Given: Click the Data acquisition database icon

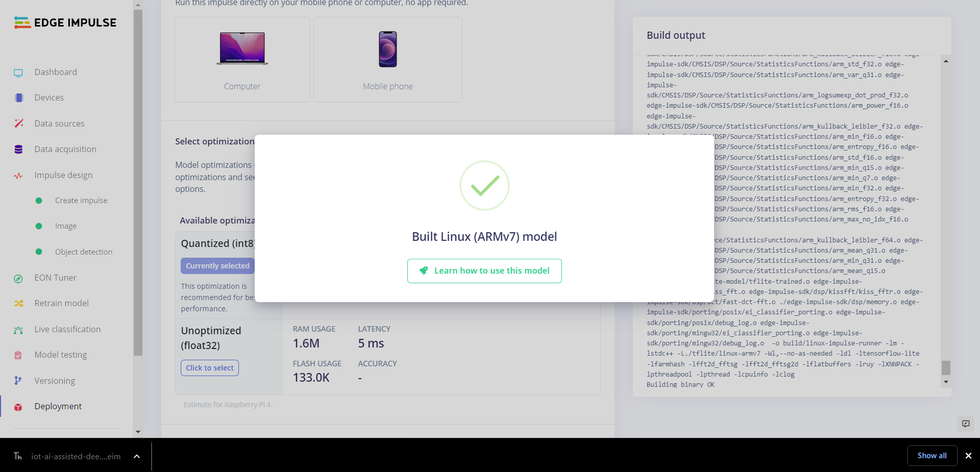Looking at the screenshot, I should pyautogui.click(x=19, y=150).
